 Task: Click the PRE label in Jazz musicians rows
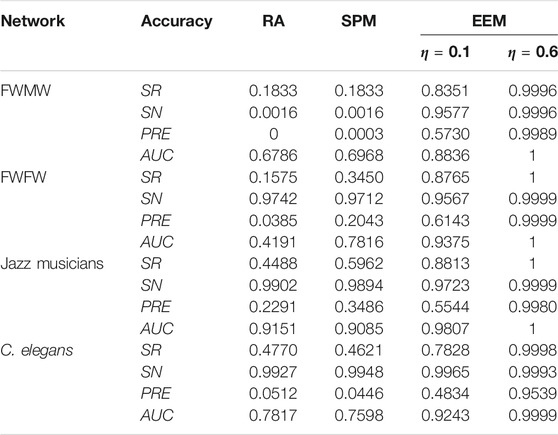(x=156, y=307)
